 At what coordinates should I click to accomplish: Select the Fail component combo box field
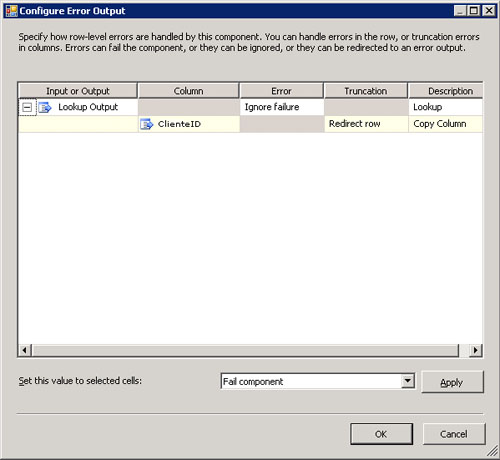click(317, 381)
